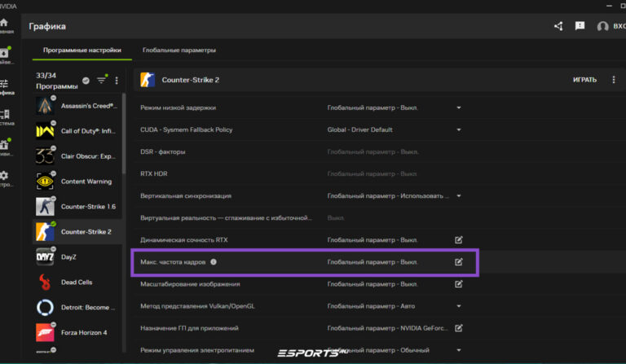
Task: Open the filter icon above programs list
Action: pos(102,80)
